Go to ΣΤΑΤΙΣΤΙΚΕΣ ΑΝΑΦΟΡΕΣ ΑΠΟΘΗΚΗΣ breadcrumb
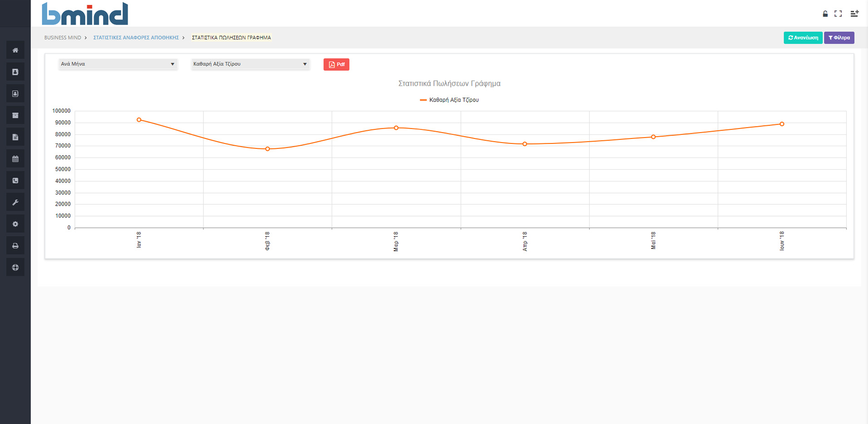 pyautogui.click(x=136, y=38)
